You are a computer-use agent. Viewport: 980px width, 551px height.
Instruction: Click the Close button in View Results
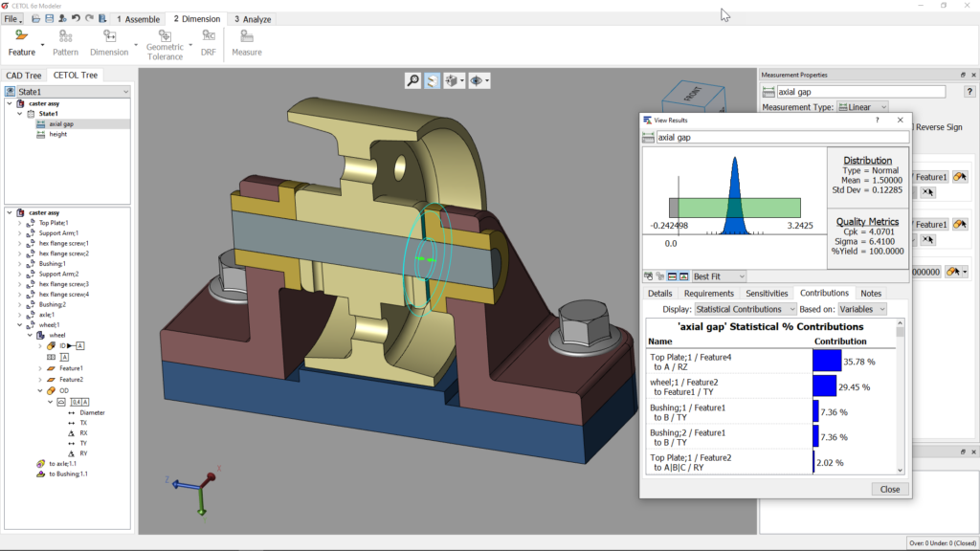(888, 489)
